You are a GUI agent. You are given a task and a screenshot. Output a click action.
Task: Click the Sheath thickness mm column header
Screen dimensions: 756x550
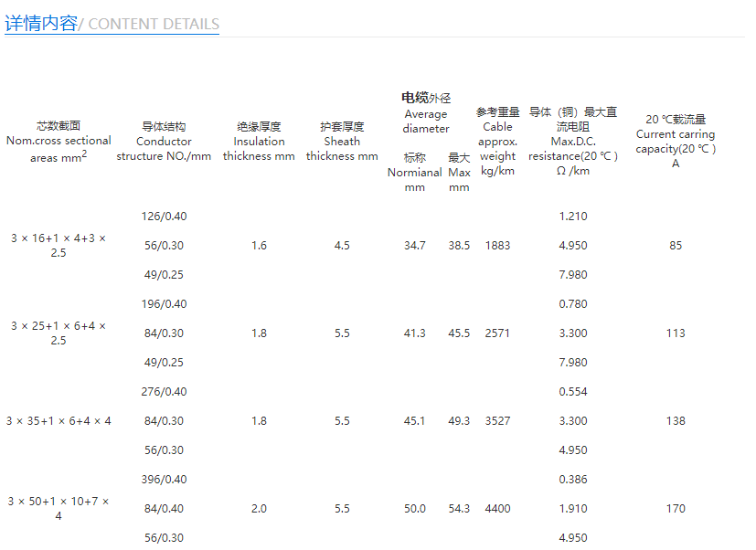coord(342,142)
